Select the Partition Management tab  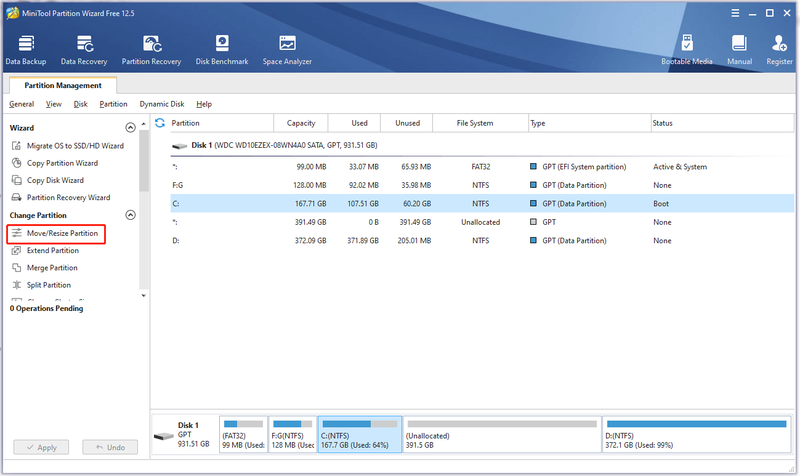click(63, 85)
